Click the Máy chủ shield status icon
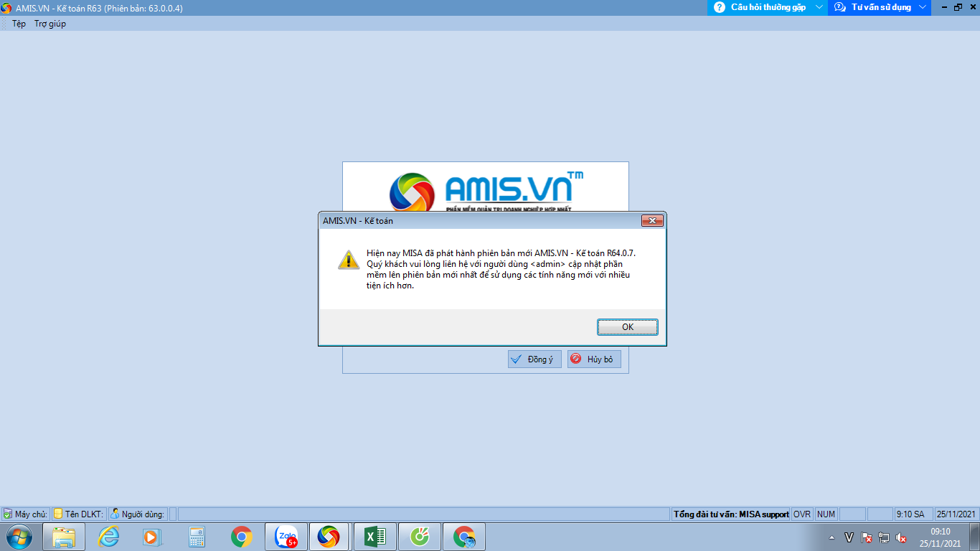 (8, 514)
